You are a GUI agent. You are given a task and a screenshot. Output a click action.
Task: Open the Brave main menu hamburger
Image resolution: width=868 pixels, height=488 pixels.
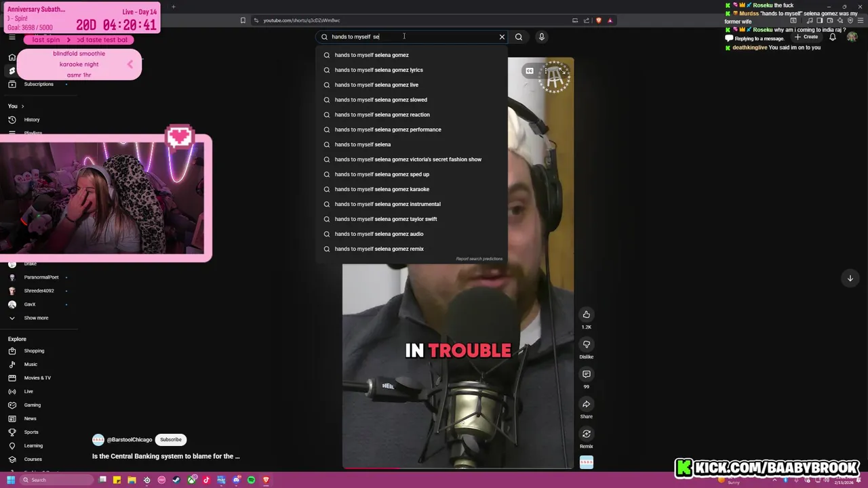[x=860, y=20]
